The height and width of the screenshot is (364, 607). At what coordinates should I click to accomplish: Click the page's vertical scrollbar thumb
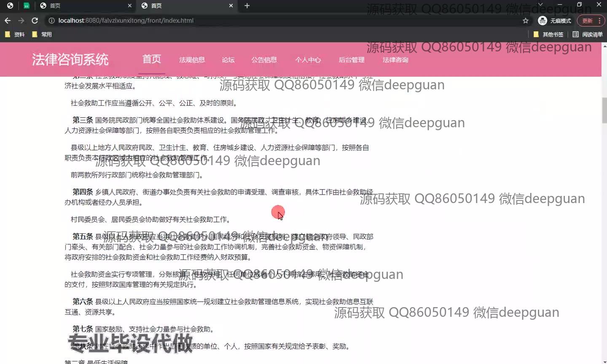click(x=604, y=110)
